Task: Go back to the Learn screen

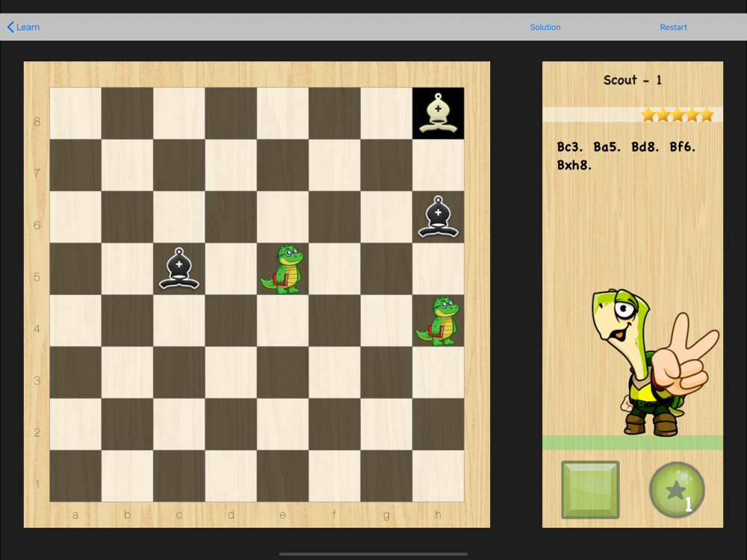Action: coord(23,27)
